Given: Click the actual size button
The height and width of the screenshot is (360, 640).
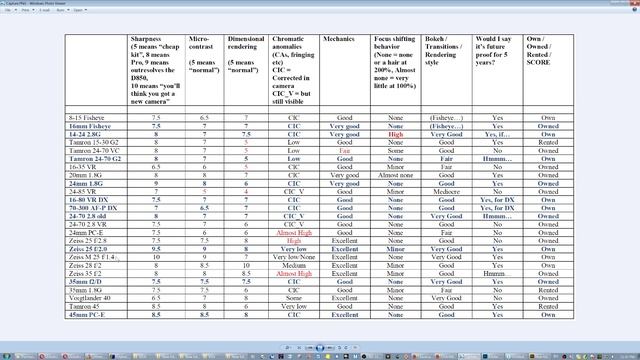Looking at the screenshot, I should 299,348.
